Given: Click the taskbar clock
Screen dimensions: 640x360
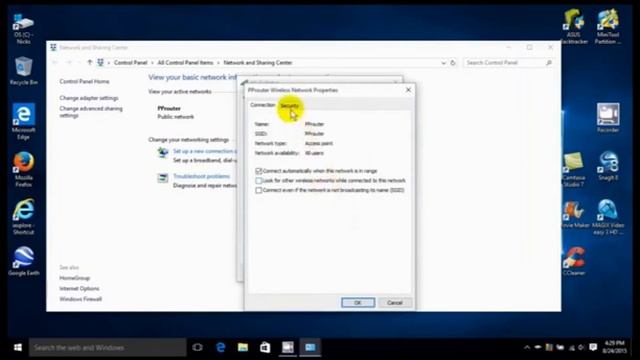Looking at the screenshot, I should [x=614, y=347].
